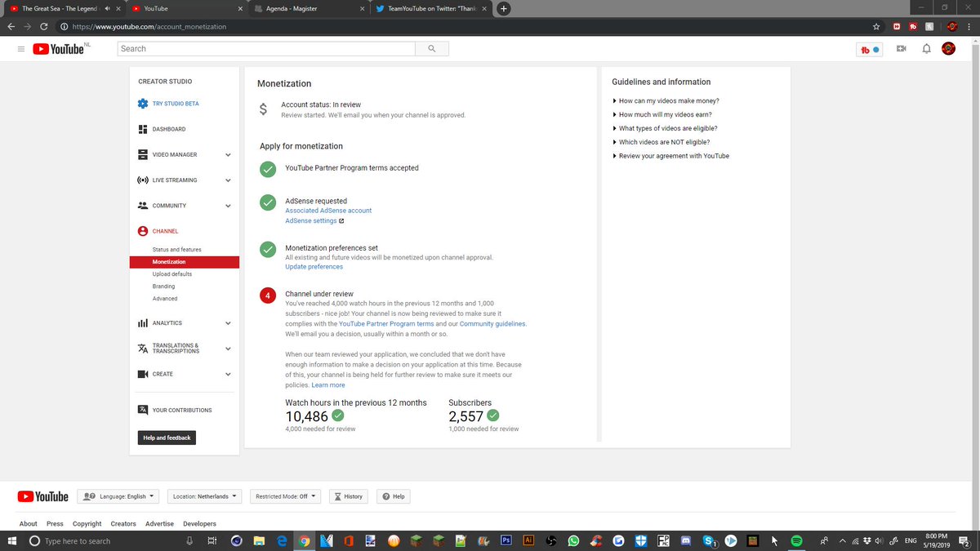This screenshot has height=551, width=980.
Task: Open the YouTube hamburger guide menu
Action: 20,49
